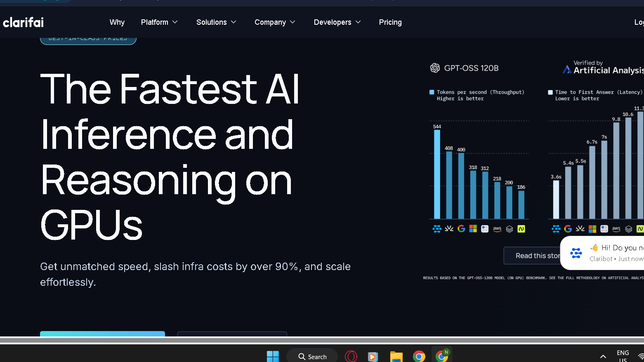This screenshot has height=362, width=644.
Task: Click the Read this story button
Action: pyautogui.click(x=532, y=256)
